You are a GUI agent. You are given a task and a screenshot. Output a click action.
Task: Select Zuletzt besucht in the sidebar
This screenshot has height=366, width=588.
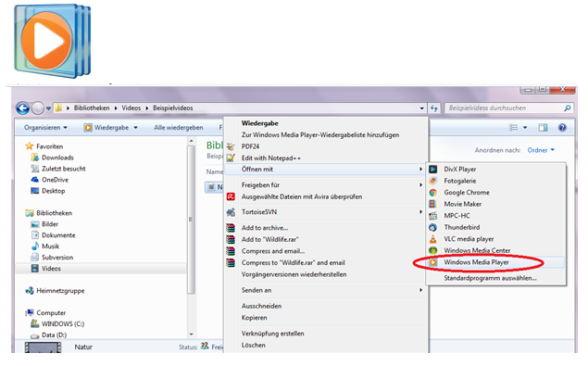coord(63,169)
